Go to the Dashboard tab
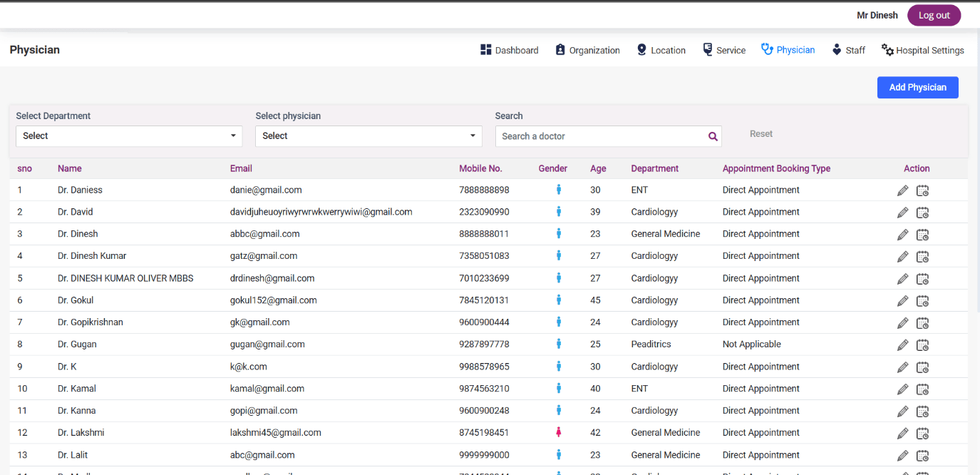980x475 pixels. pos(509,50)
